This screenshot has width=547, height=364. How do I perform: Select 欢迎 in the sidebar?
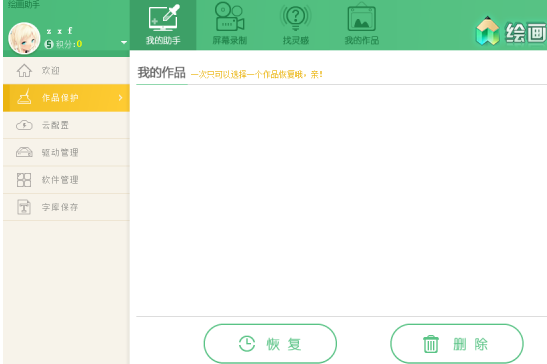[x=66, y=70]
